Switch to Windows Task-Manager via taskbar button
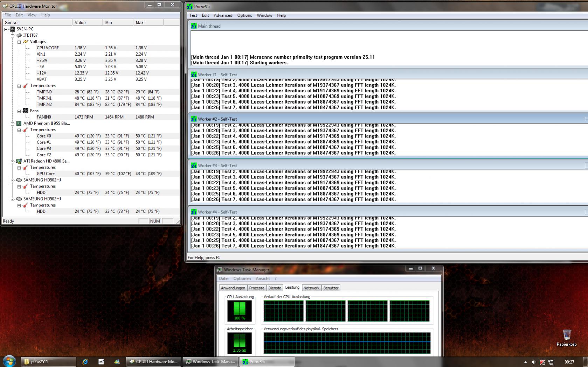Screen dimensions: 588x367 coord(210,362)
